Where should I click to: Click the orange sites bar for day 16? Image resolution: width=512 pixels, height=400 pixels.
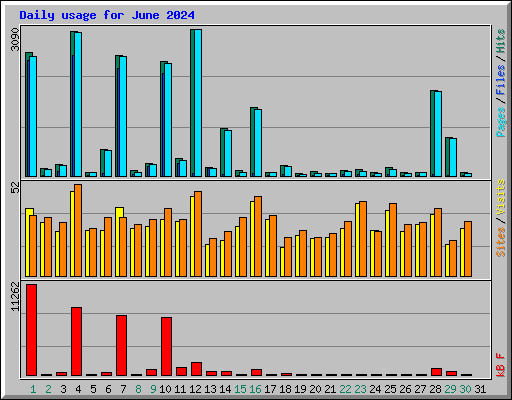[x=258, y=236]
